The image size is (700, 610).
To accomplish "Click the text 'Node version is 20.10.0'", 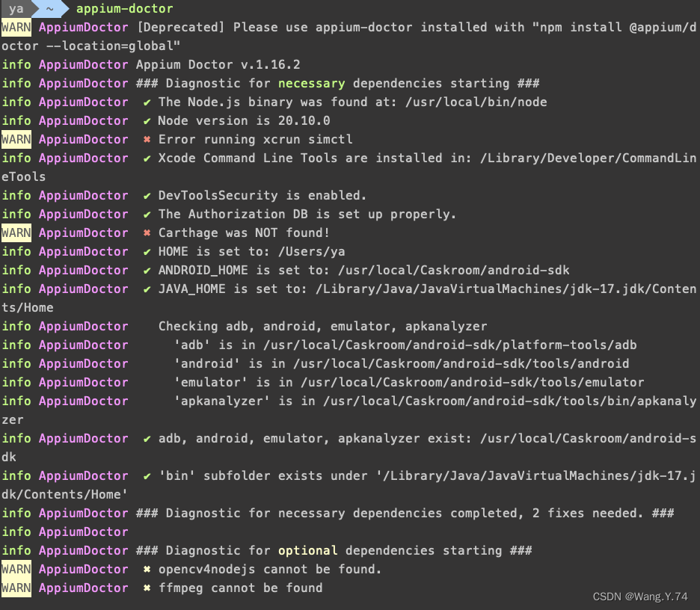I will (245, 120).
